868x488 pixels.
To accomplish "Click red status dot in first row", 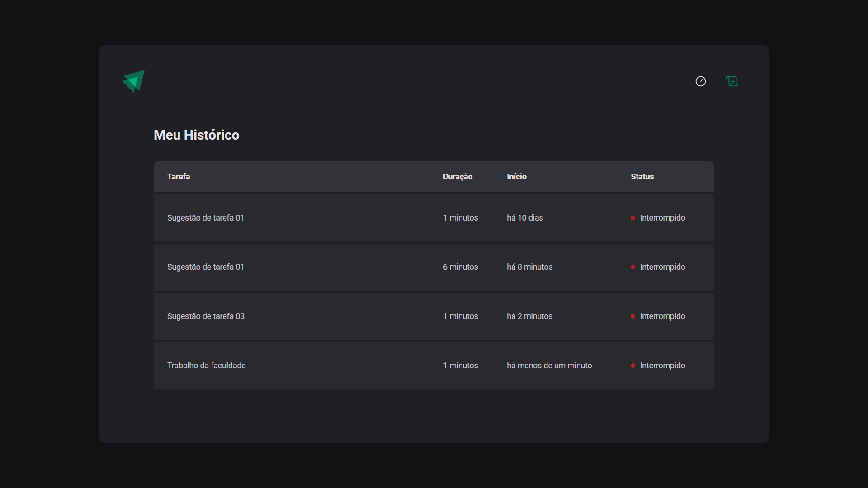I will 633,218.
